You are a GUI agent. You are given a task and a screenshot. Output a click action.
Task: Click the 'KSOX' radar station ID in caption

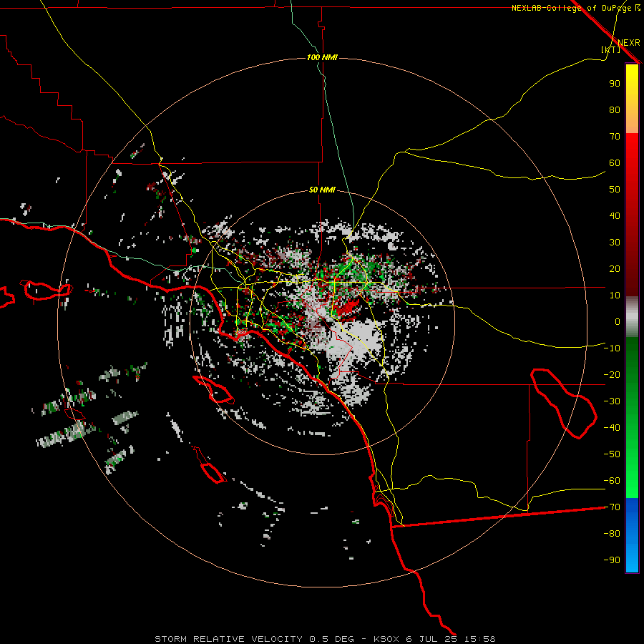click(x=386, y=639)
